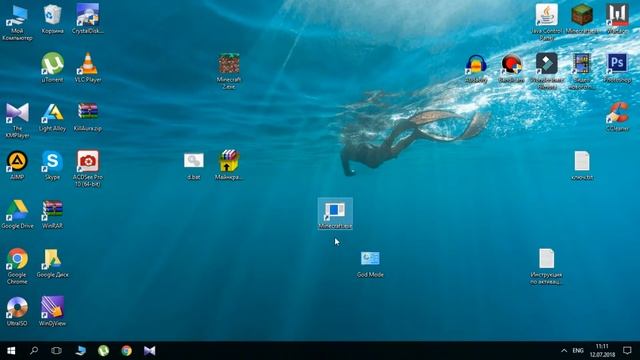Image resolution: width=640 pixels, height=360 pixels.
Task: Select the Skype desktop shortcut
Action: coord(53,166)
